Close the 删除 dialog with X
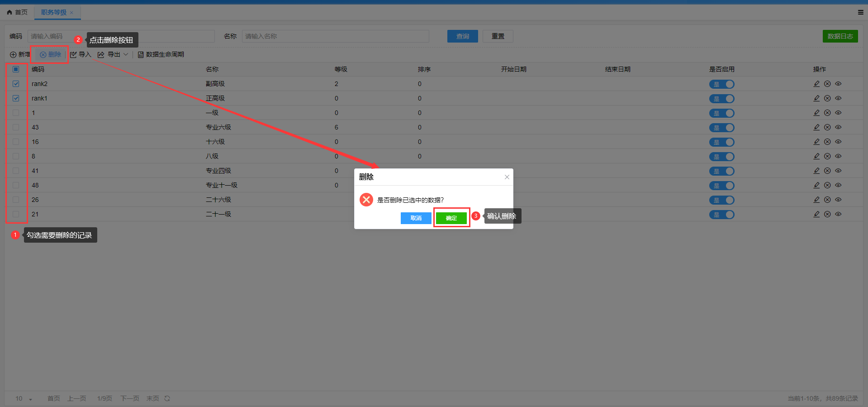The image size is (868, 407). click(x=507, y=177)
